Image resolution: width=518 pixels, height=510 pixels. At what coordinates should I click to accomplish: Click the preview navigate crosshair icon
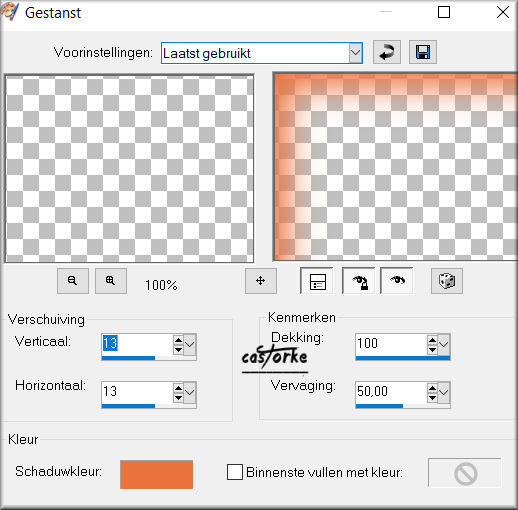pos(261,281)
